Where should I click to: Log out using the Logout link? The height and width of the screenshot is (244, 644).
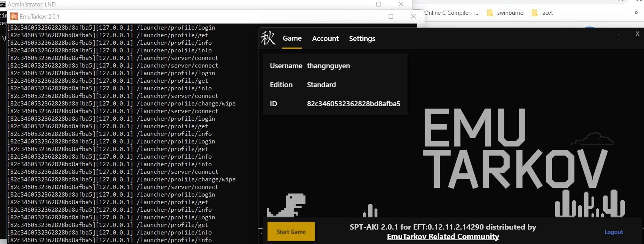pos(614,232)
